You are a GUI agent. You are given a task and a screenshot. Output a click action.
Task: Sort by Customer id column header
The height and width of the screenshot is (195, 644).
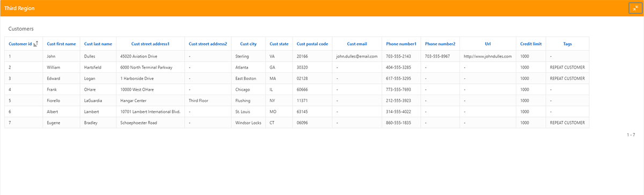pos(20,44)
